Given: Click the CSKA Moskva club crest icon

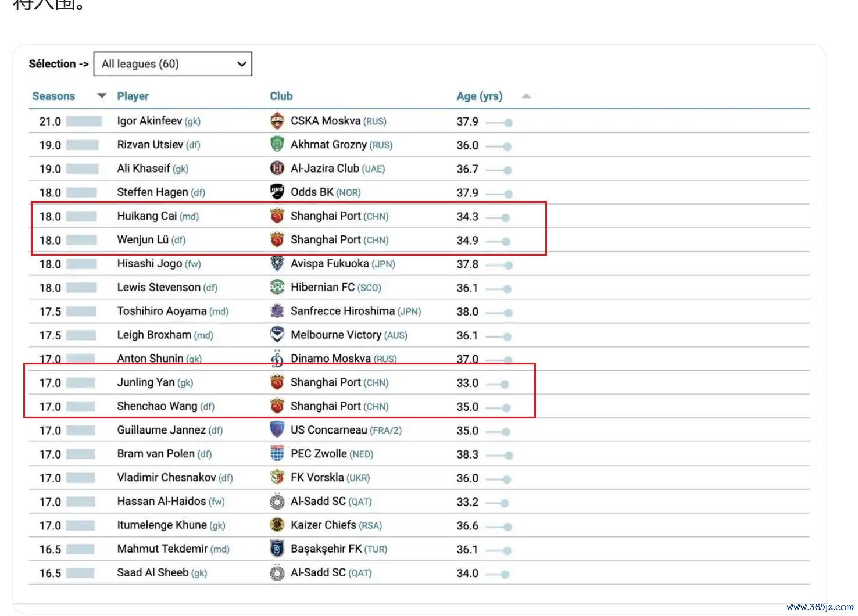Looking at the screenshot, I should [x=277, y=121].
